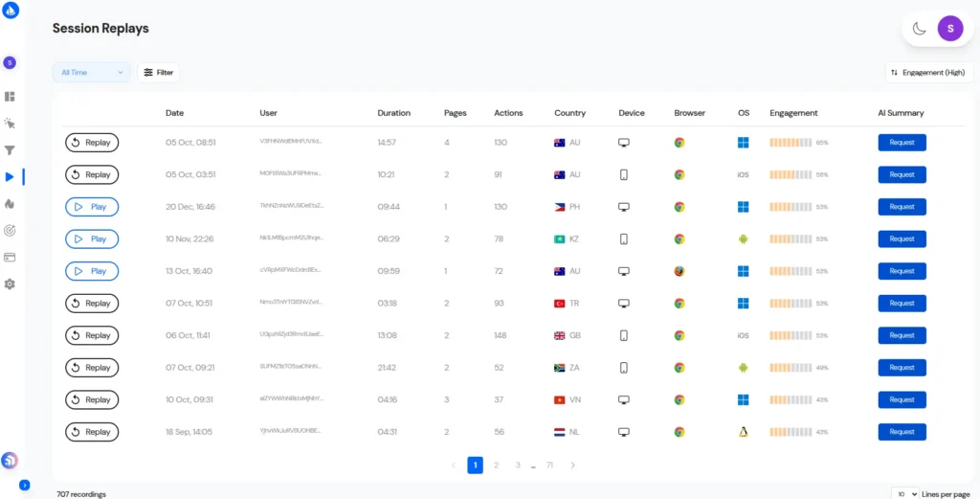Play the 10 Nov, 22:26 session
The width and height of the screenshot is (980, 499).
(x=92, y=238)
